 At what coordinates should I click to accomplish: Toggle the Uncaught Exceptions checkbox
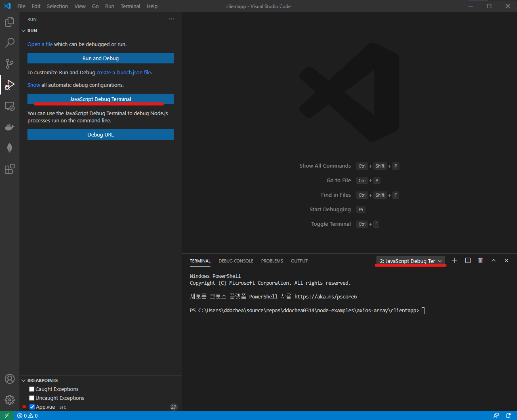(x=32, y=398)
